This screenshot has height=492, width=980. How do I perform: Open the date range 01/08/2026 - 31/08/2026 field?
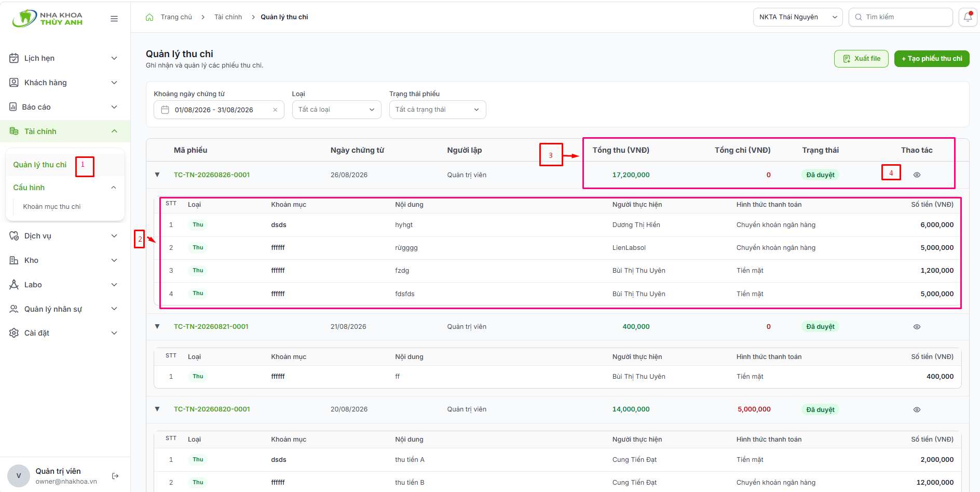tap(219, 110)
